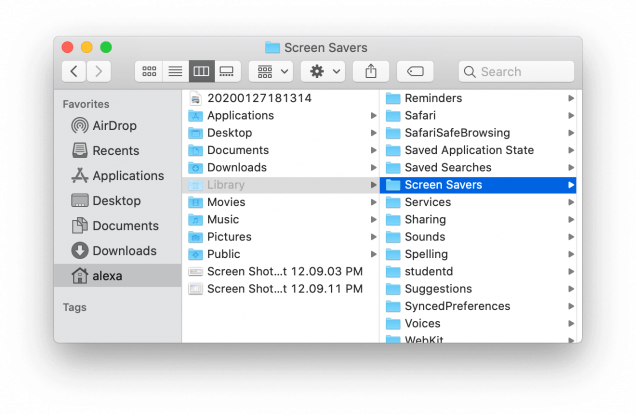Expand Pictures with its disclosure arrow
Viewport: 636px width, 414px height.
point(374,237)
